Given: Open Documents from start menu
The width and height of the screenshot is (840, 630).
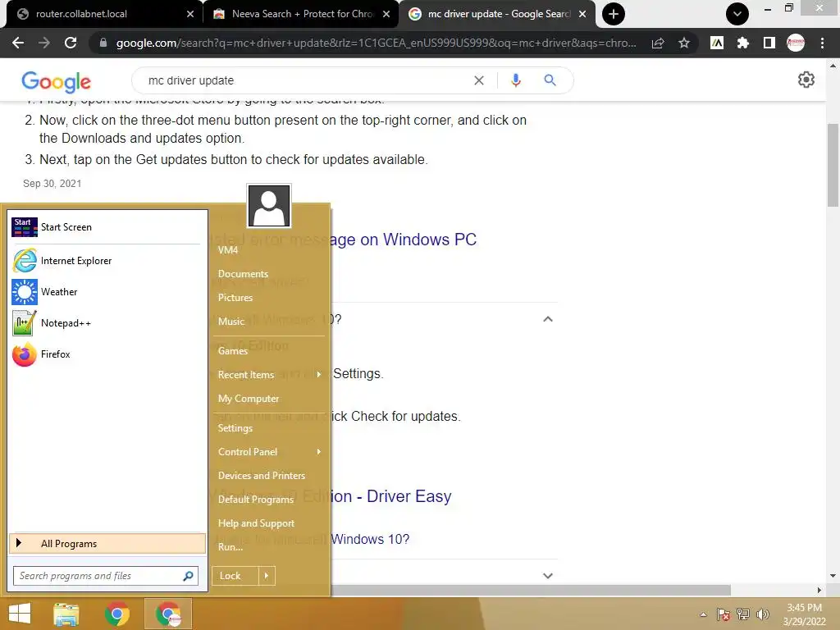Looking at the screenshot, I should click(x=243, y=274).
